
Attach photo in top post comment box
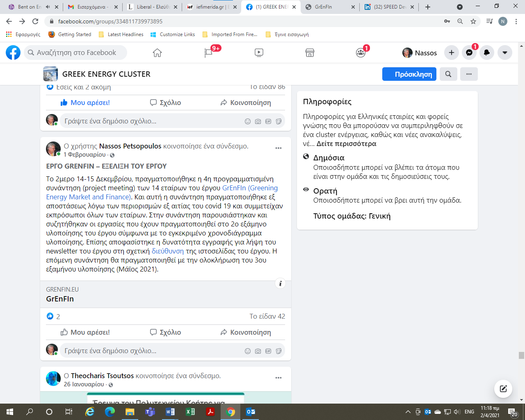point(258,121)
